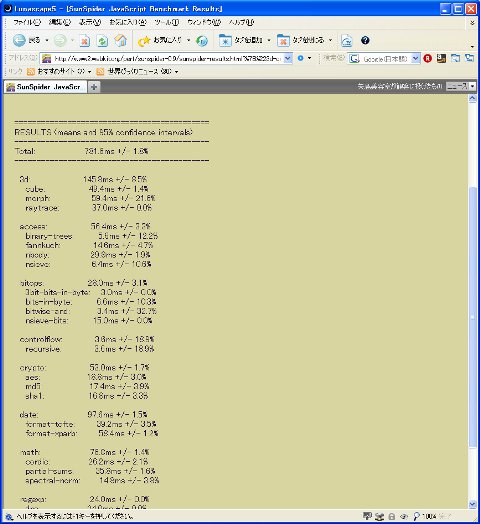Open the Edit menu
480x524 pixels.
point(60,22)
